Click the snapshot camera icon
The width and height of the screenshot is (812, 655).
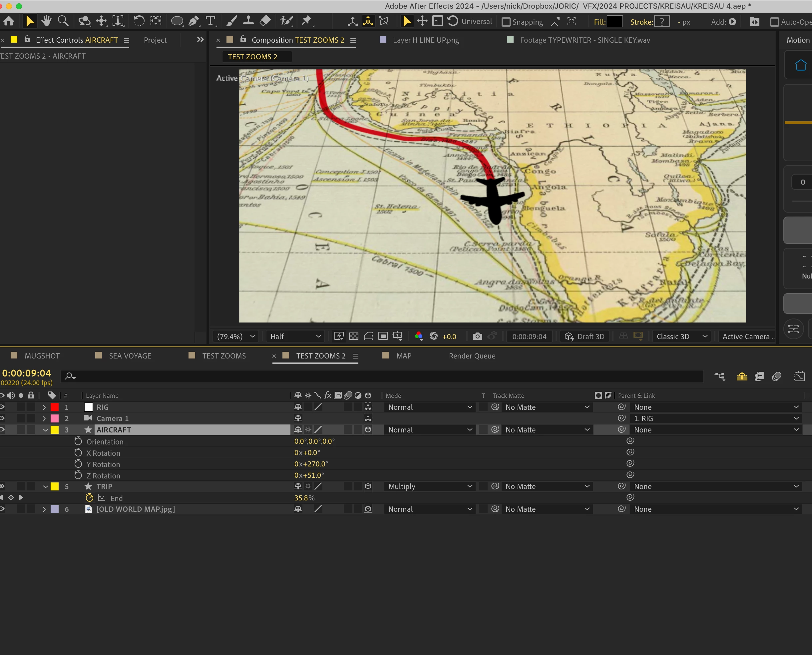click(x=477, y=336)
